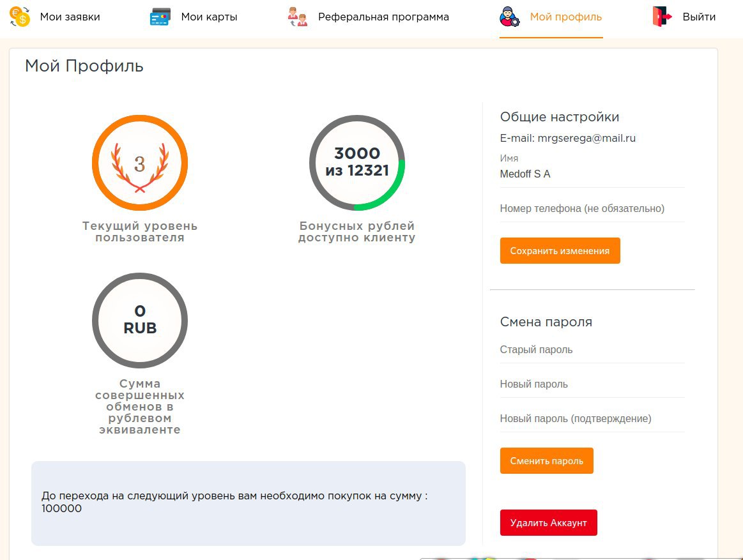Click Текущий уровень пользователя label
This screenshot has height=560, width=743.
pos(140,232)
